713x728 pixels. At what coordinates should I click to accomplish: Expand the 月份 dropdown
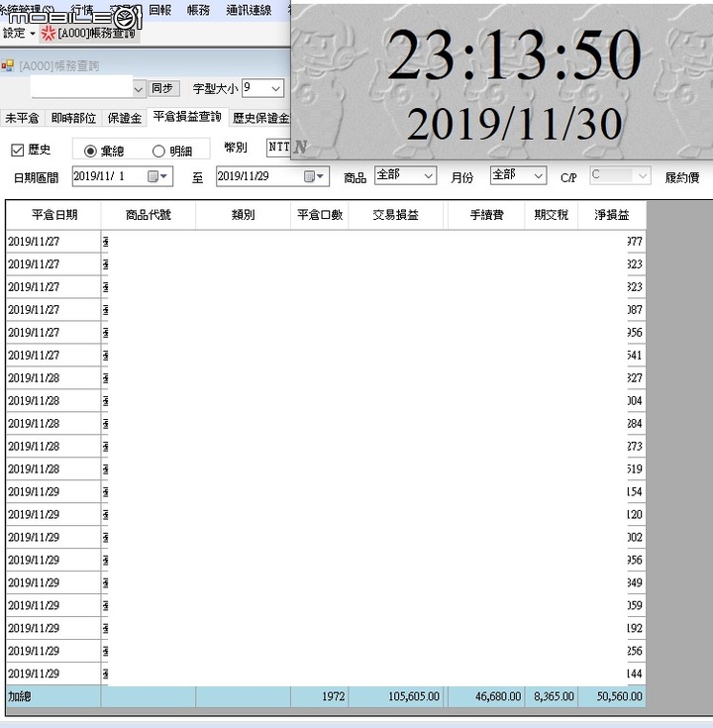point(538,175)
